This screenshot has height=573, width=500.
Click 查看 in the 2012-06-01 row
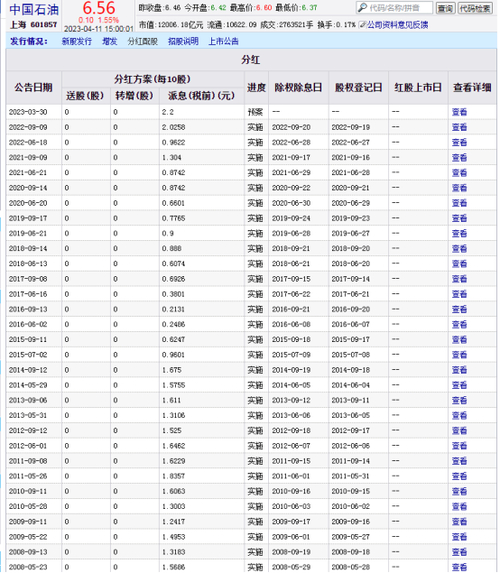coord(459,445)
